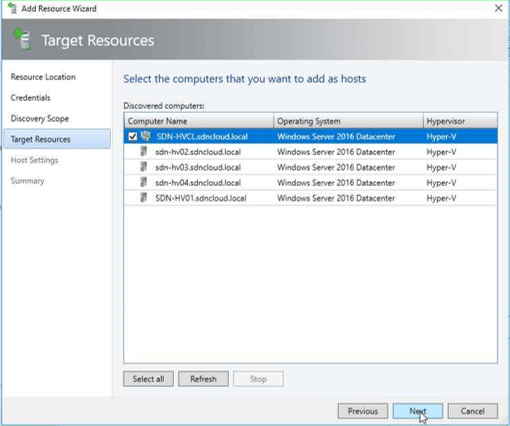Select SDN-HVCL.sdncloud.local computer name
Image resolution: width=510 pixels, height=426 pixels.
click(202, 137)
